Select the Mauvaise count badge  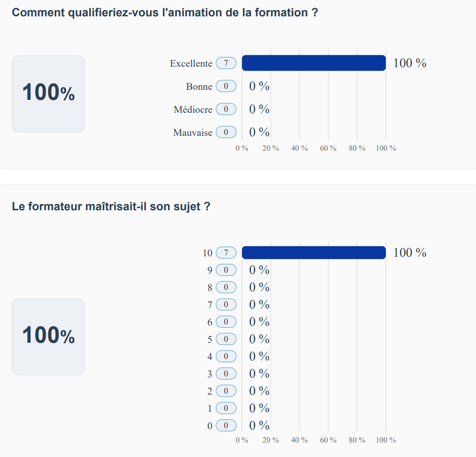pyautogui.click(x=226, y=132)
